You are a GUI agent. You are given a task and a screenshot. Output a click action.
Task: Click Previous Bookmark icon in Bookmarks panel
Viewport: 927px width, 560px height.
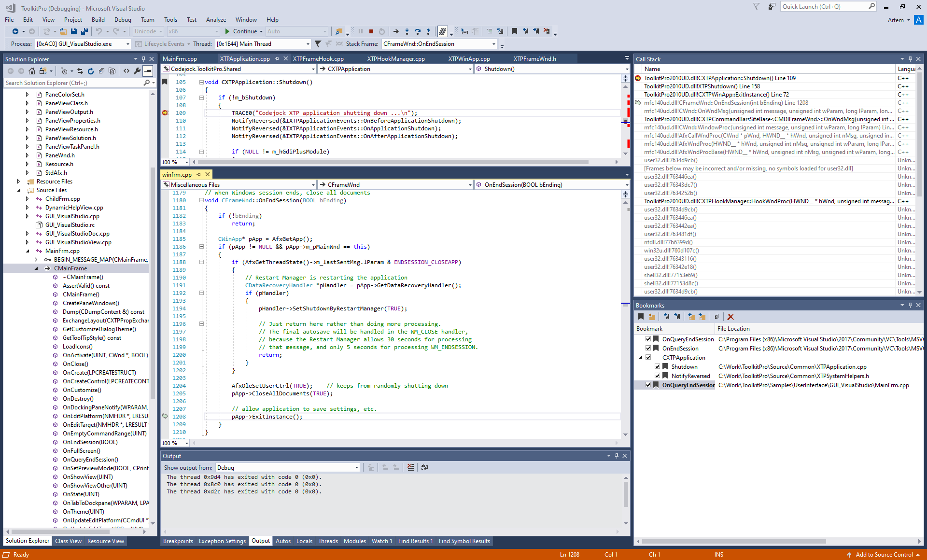pos(667,317)
